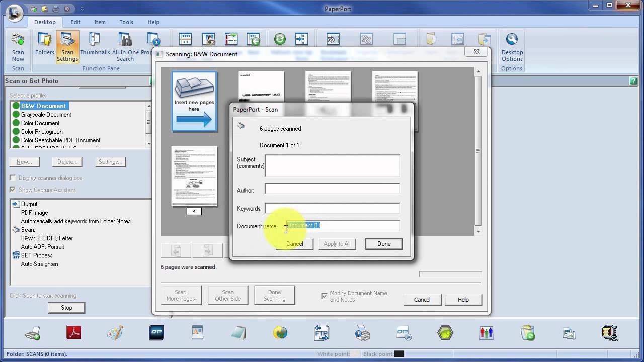
Task: Select the page 4 scanned thumbnail
Action: tap(194, 176)
